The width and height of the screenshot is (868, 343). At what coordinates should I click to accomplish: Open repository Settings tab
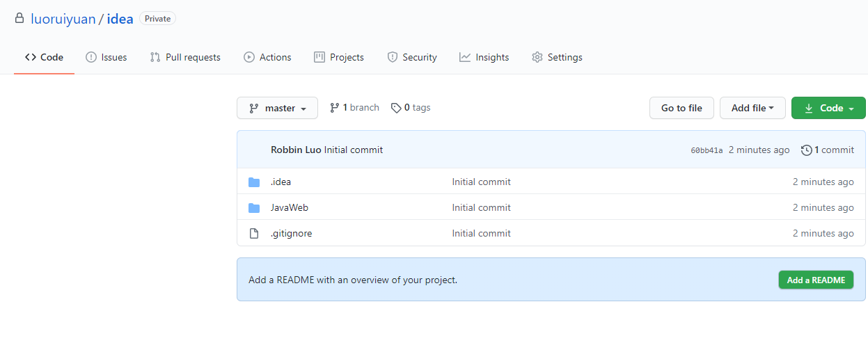click(557, 57)
